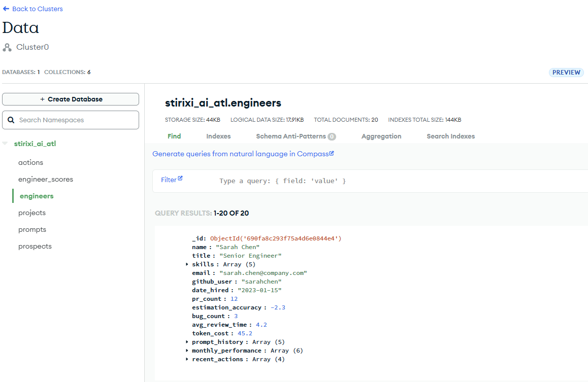The width and height of the screenshot is (588, 382).
Task: Click the external link icon after Compass
Action: tap(332, 153)
